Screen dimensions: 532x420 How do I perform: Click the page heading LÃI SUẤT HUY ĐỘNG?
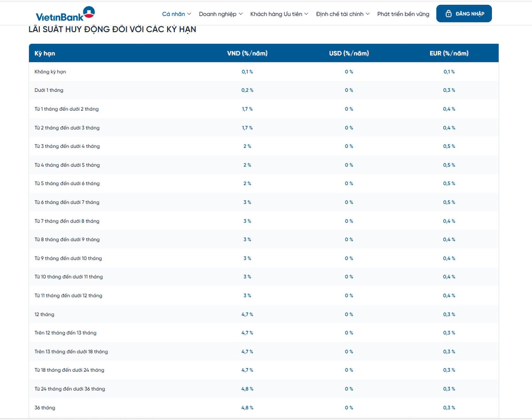(112, 29)
